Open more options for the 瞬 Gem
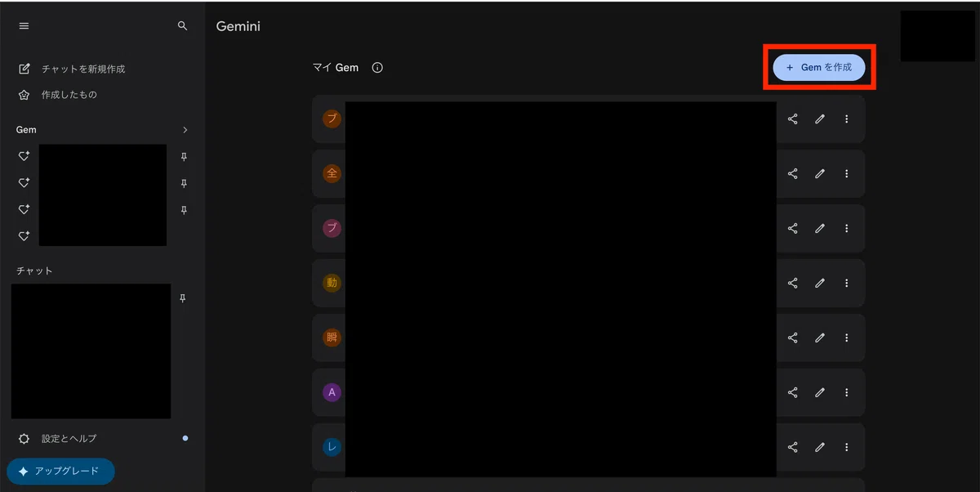This screenshot has height=492, width=980. click(x=847, y=338)
